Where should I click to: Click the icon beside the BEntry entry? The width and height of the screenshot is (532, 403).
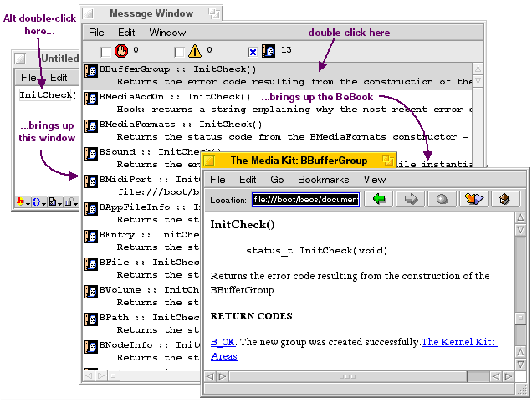[x=91, y=237]
